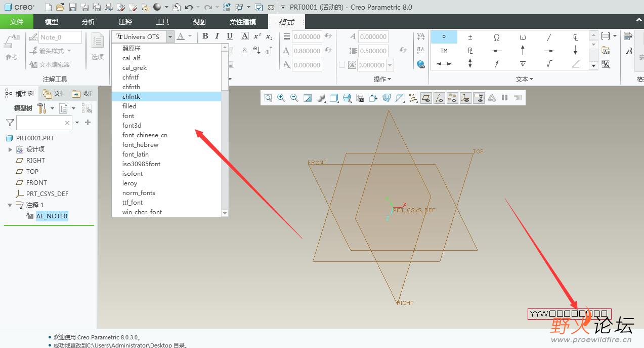Switch to the 柔性建模 ribbon tab
This screenshot has height=348, width=644.
click(243, 22)
